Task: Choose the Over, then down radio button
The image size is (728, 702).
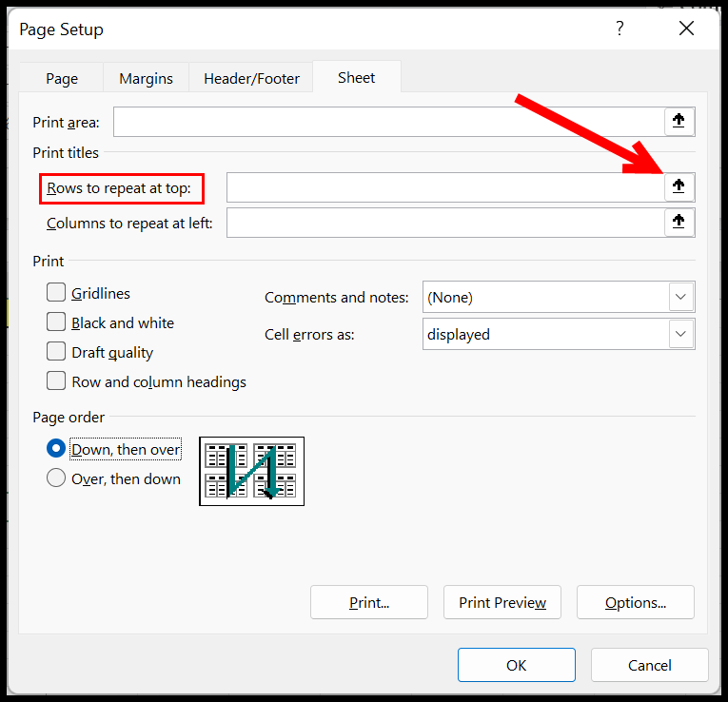Action: coord(56,478)
